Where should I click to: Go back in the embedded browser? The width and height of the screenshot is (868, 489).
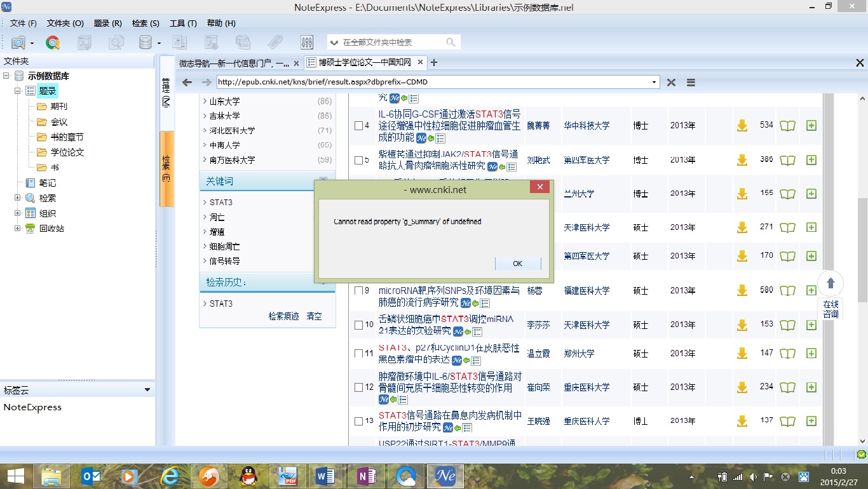tap(187, 83)
